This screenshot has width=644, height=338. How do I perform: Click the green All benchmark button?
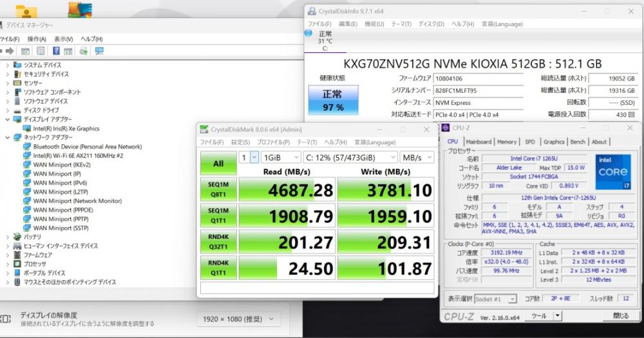(218, 163)
